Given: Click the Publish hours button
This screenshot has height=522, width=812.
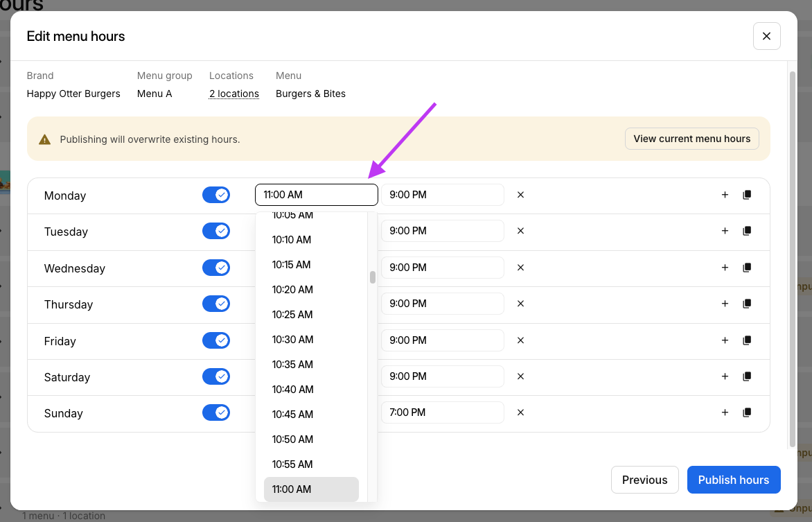Looking at the screenshot, I should pos(733,480).
